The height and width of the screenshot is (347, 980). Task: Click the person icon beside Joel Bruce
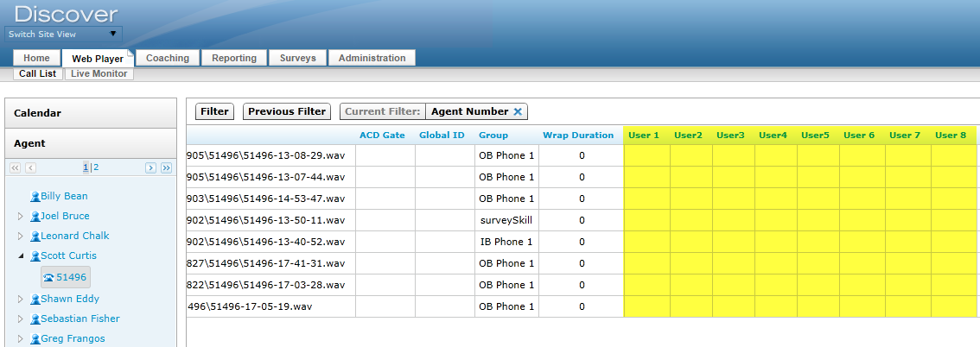click(x=35, y=217)
